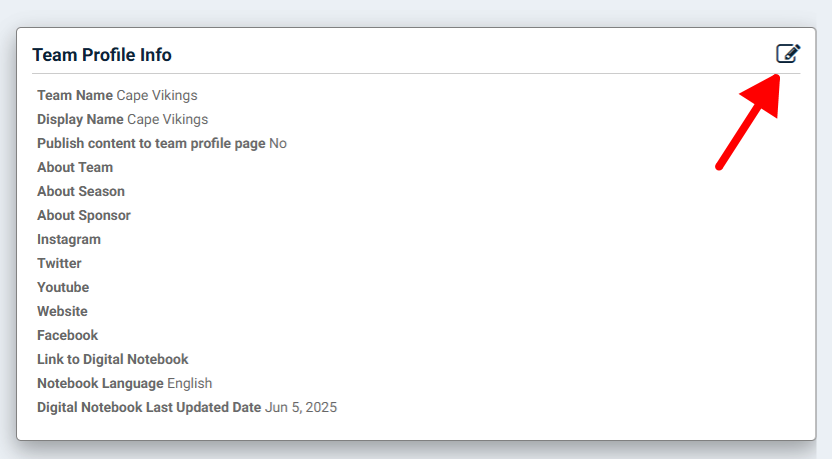
Task: Click the Team Profile Info heading
Action: tap(102, 55)
